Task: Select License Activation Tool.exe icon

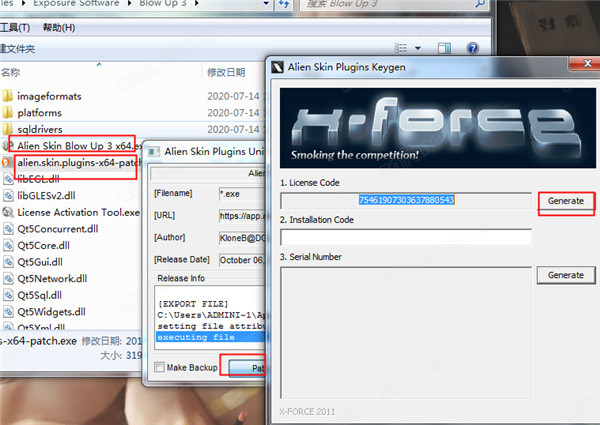Action: (8, 212)
